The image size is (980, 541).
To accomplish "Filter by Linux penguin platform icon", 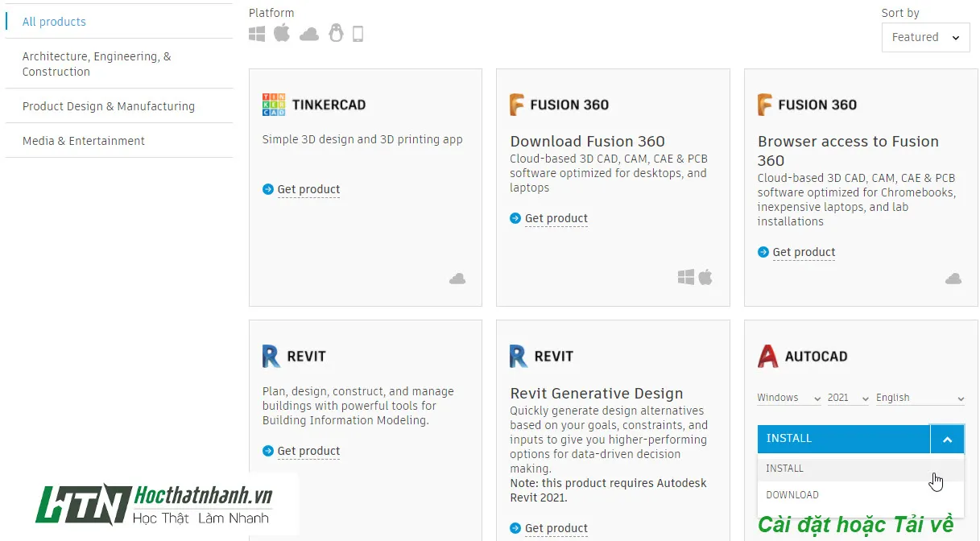I will click(x=336, y=33).
